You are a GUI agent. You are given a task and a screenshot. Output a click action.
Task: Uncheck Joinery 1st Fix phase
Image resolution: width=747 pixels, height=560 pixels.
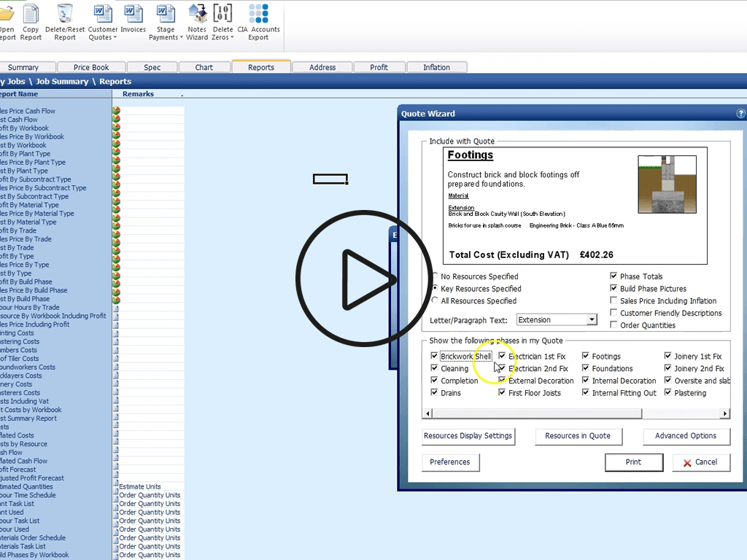tap(668, 356)
